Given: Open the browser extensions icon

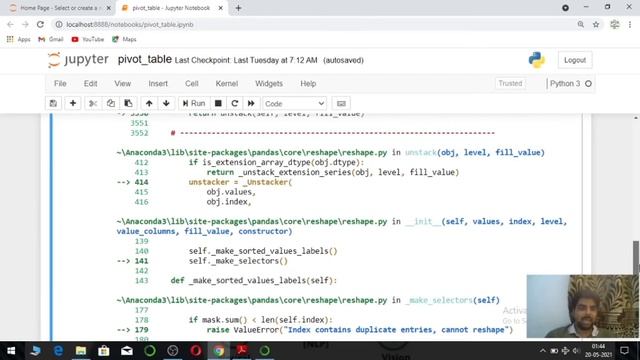Looking at the screenshot, I should coord(614,24).
